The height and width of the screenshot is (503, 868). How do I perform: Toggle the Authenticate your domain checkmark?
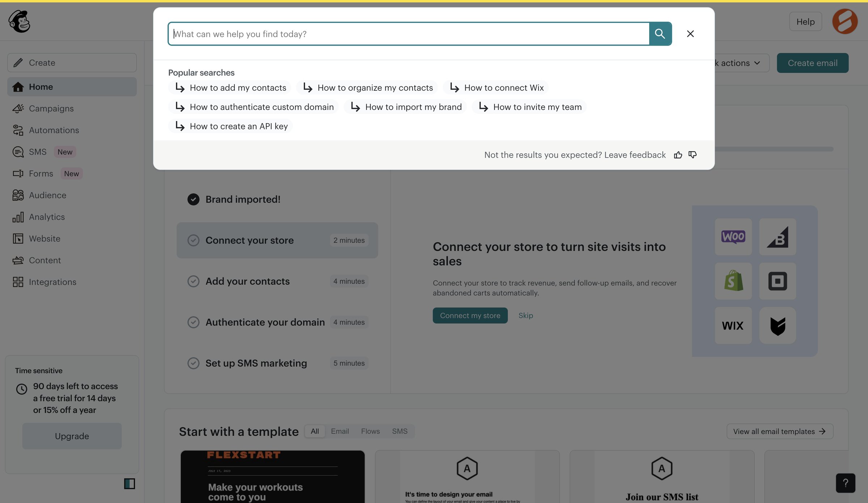click(x=193, y=322)
